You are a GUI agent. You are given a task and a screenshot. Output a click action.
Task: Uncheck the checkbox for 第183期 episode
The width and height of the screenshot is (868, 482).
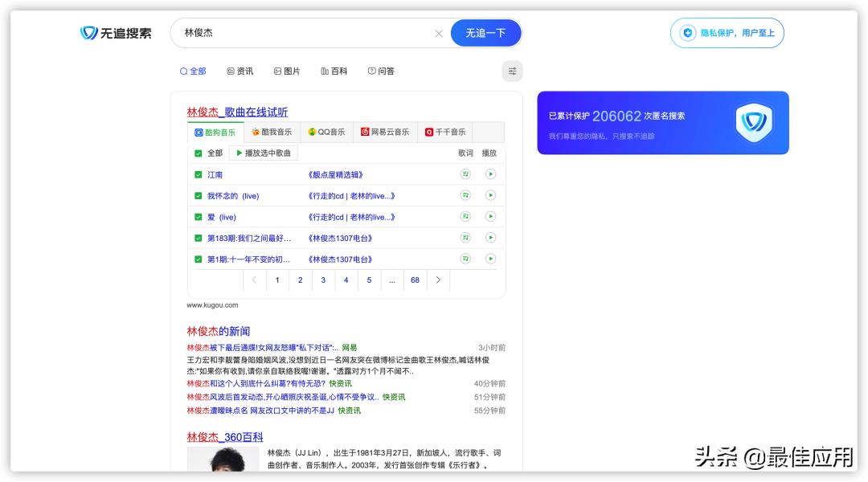[197, 238]
